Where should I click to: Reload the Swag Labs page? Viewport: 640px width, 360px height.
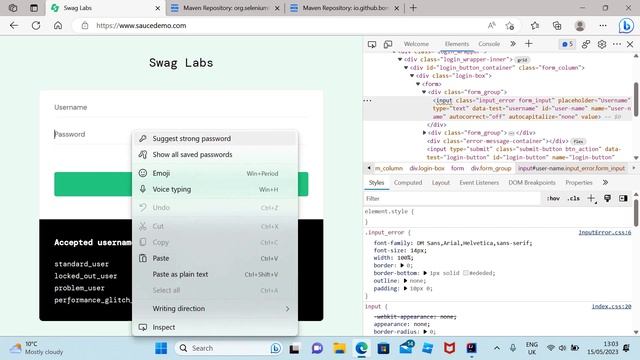[x=36, y=25]
